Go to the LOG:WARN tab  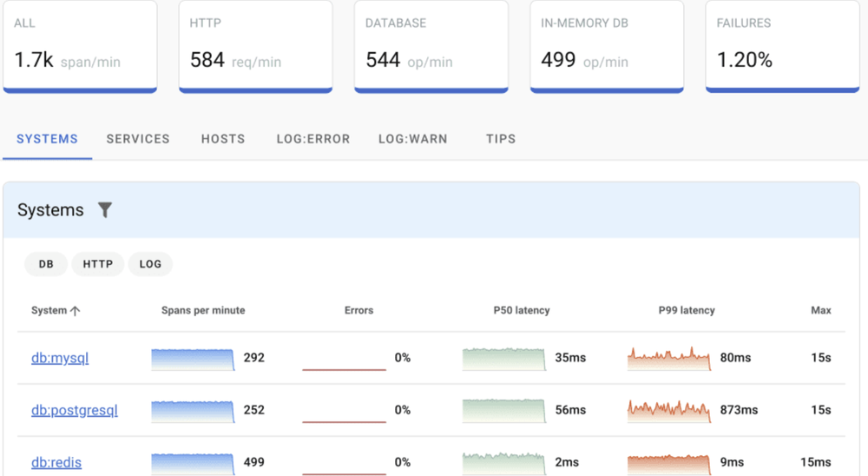click(412, 139)
